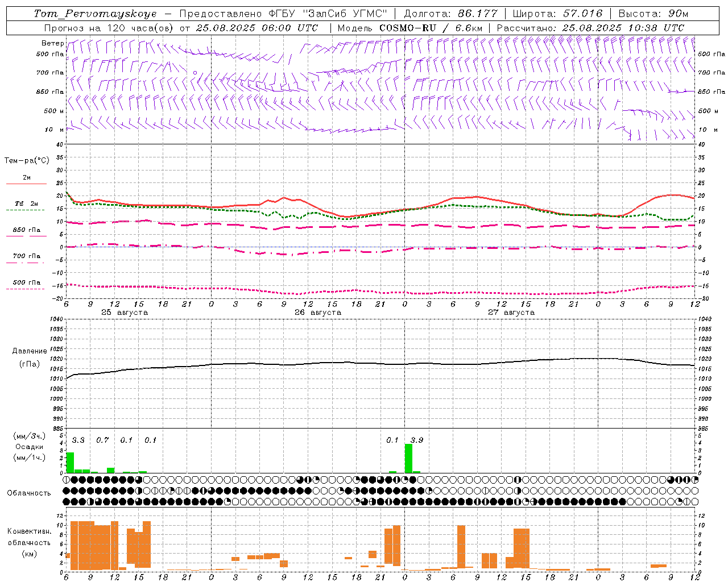Image resolution: width=728 pixels, height=582 pixels.
Task: Click the red 2м temperature legend line
Action: click(x=26, y=184)
